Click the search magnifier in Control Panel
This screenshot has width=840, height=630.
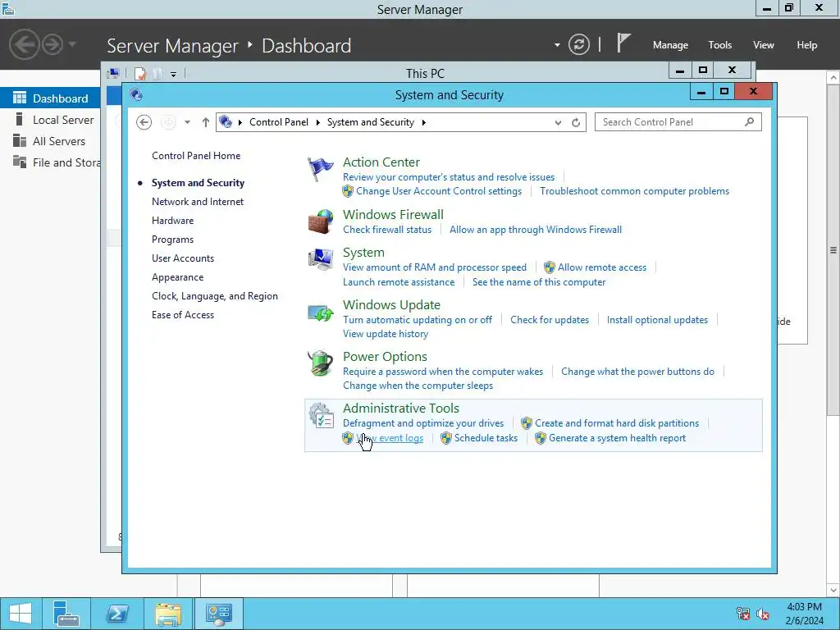coord(750,122)
